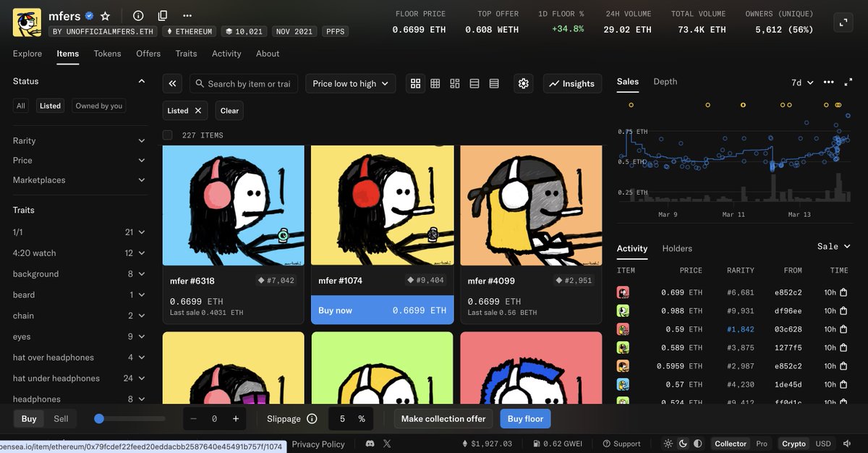The height and width of the screenshot is (453, 868).
Task: Open the Tokens tab
Action: (107, 54)
